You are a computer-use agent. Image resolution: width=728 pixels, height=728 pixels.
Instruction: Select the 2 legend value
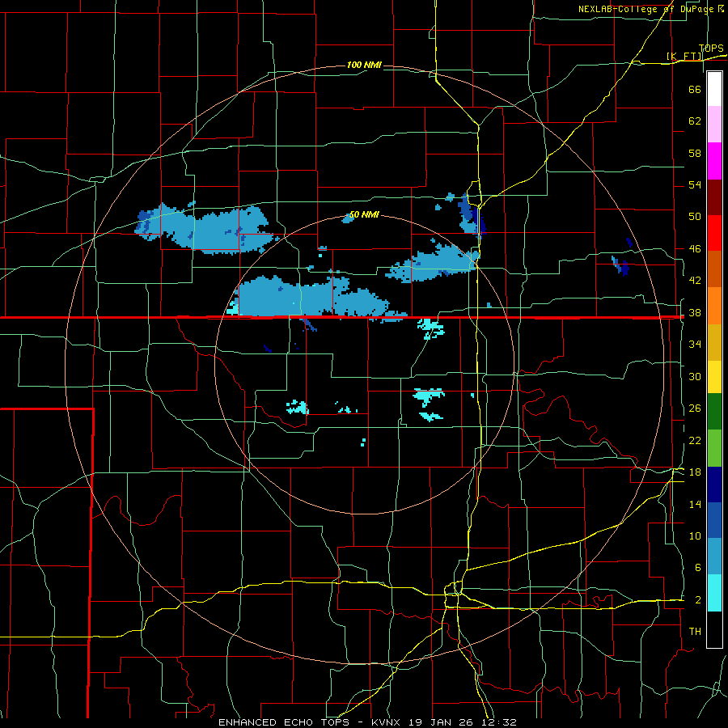pyautogui.click(x=697, y=600)
